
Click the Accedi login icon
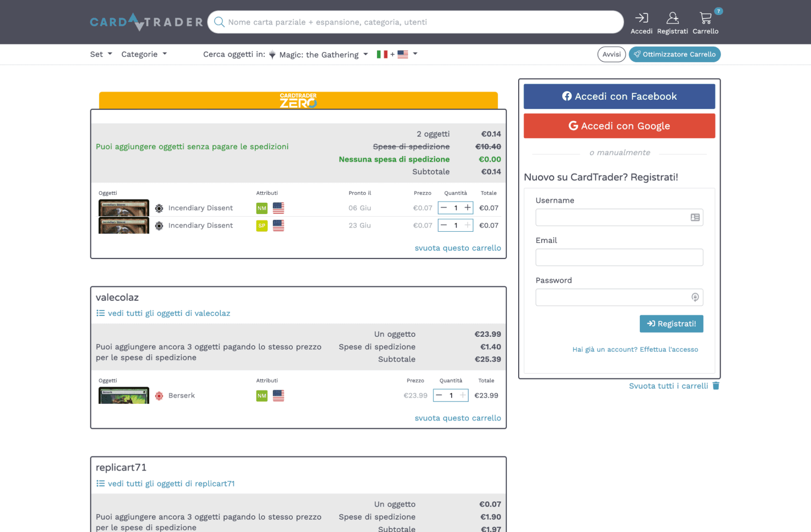tap(642, 18)
